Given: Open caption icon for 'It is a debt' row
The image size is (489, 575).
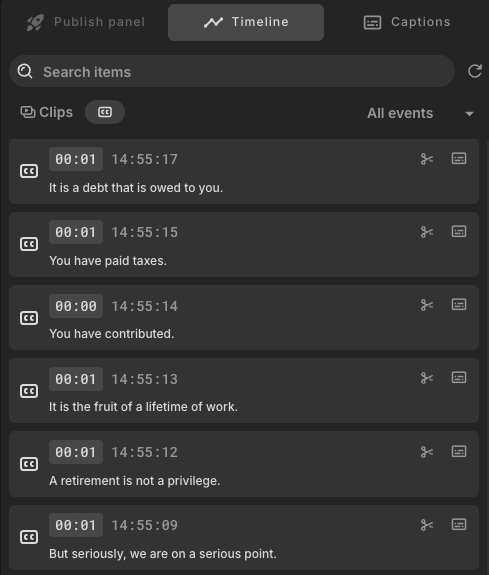Looking at the screenshot, I should (x=459, y=158).
